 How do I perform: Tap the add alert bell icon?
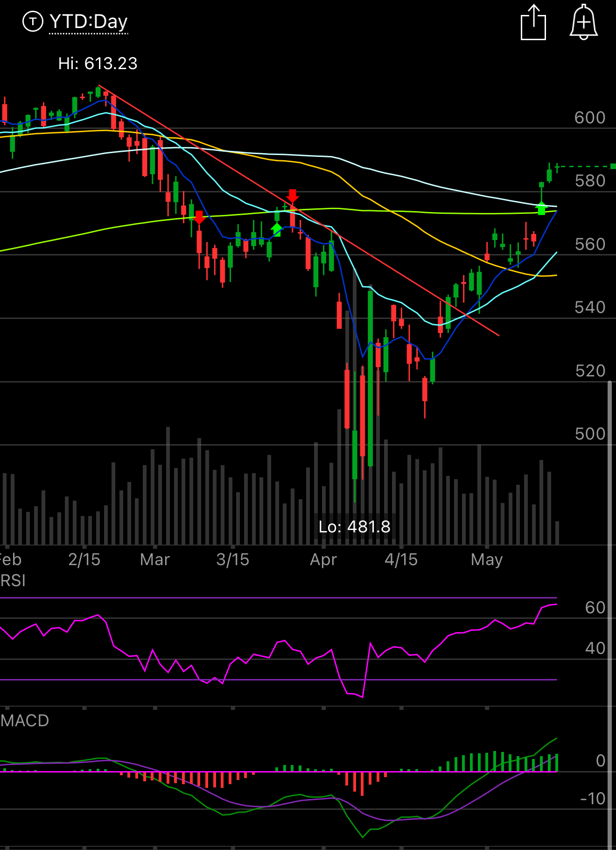point(583,22)
